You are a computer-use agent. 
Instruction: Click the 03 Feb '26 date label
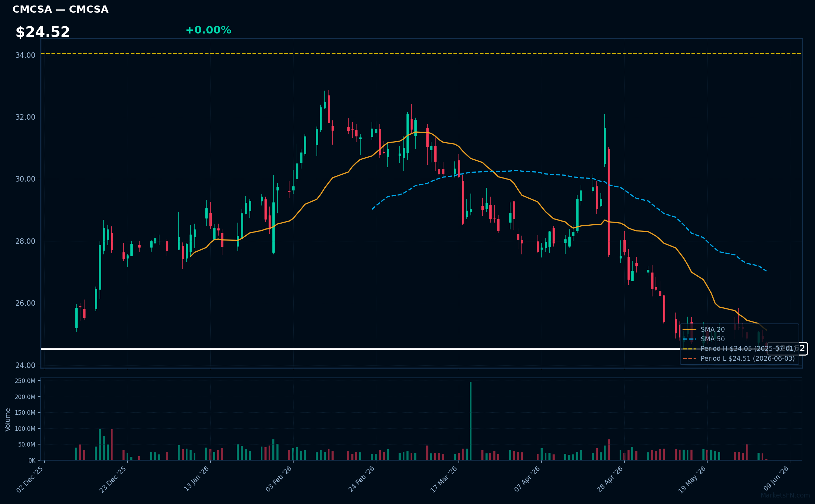coord(279,479)
